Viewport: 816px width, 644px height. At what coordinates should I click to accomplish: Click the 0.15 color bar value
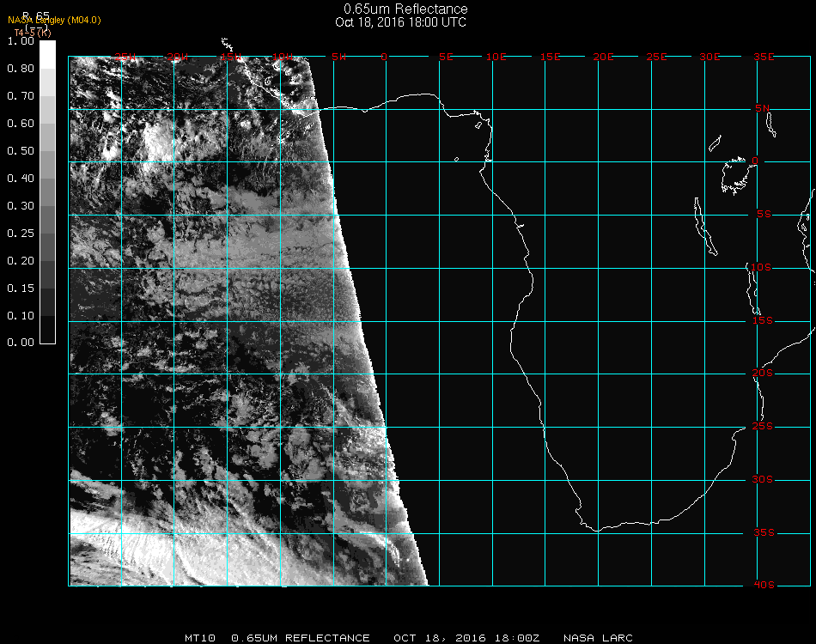[x=21, y=289]
